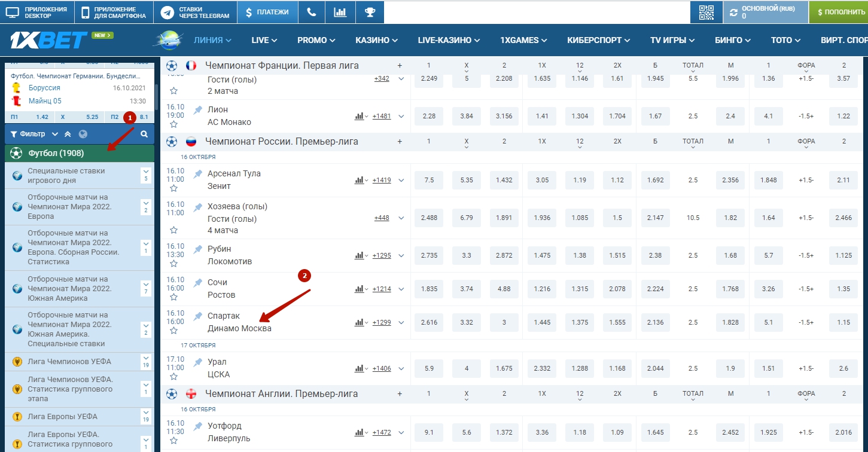The width and height of the screenshot is (868, 452).
Task: Favorite the Лион – АС Монако match star
Action: click(173, 124)
